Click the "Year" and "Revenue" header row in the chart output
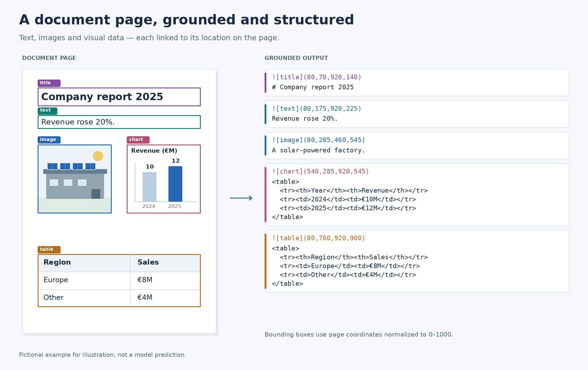Viewport: 588px width, 370px height. click(354, 191)
